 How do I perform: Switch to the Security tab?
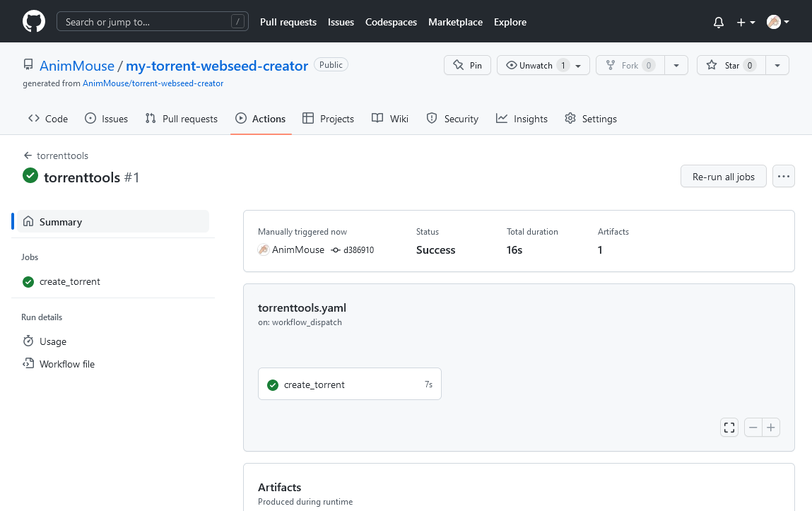pyautogui.click(x=452, y=119)
